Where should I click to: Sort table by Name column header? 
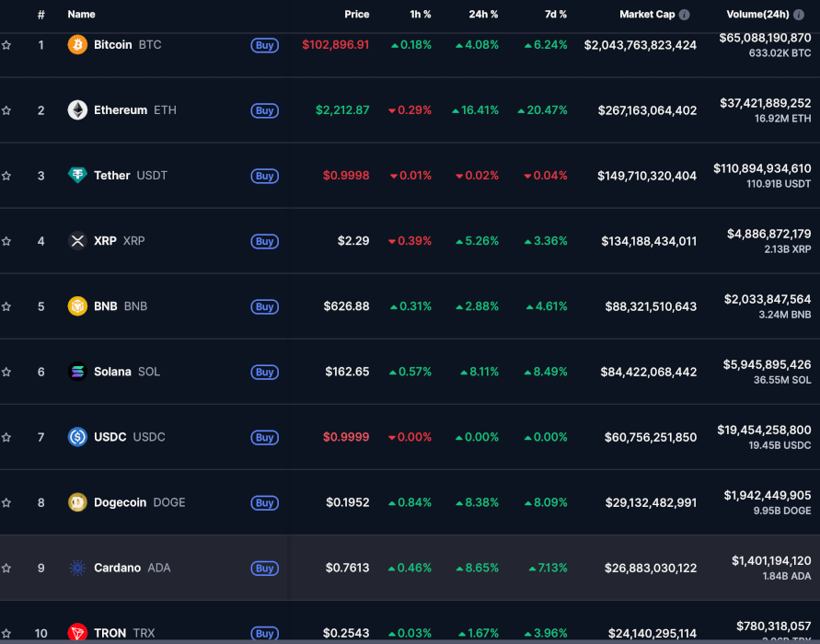click(x=81, y=14)
